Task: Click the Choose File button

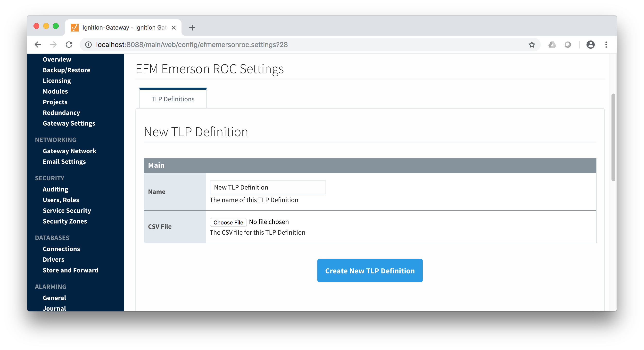Action: 228,222
